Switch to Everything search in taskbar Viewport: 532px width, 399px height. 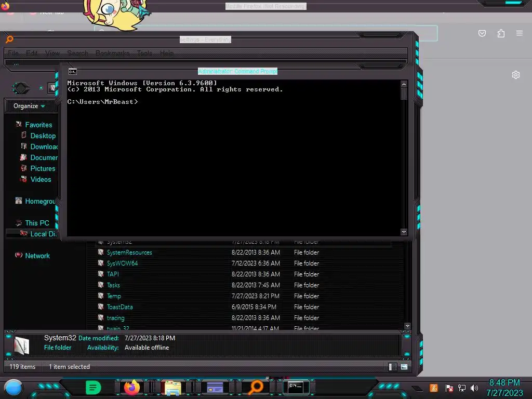[256, 388]
